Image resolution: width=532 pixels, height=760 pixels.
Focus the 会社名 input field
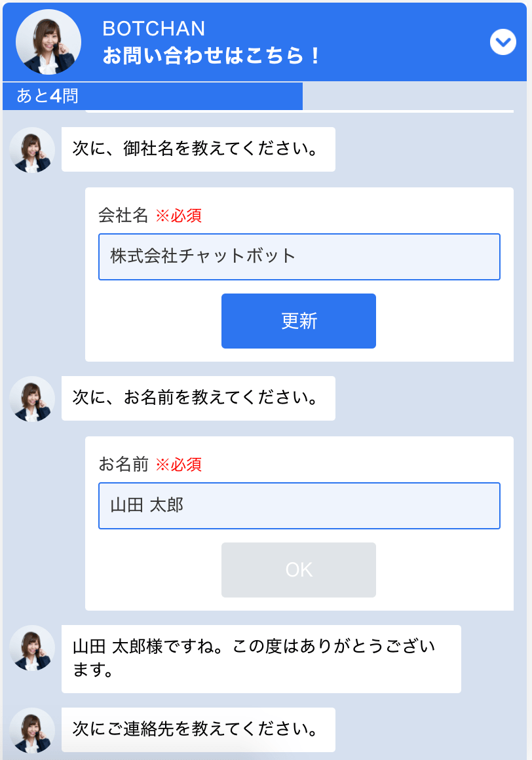[299, 257]
